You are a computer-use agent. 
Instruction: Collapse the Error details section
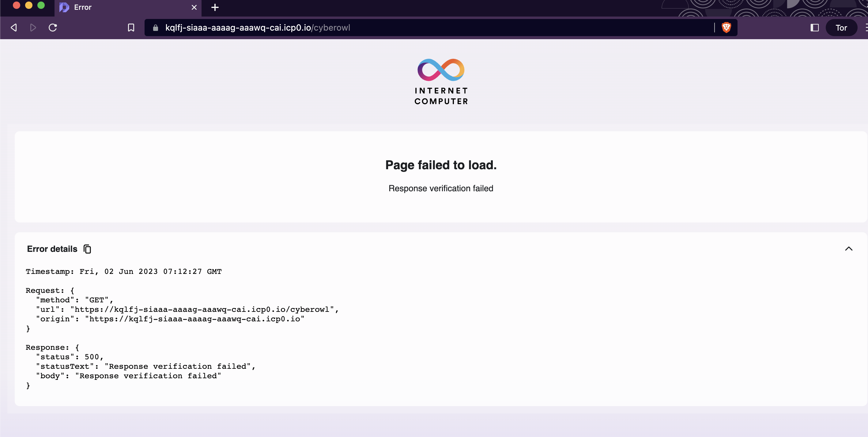848,249
